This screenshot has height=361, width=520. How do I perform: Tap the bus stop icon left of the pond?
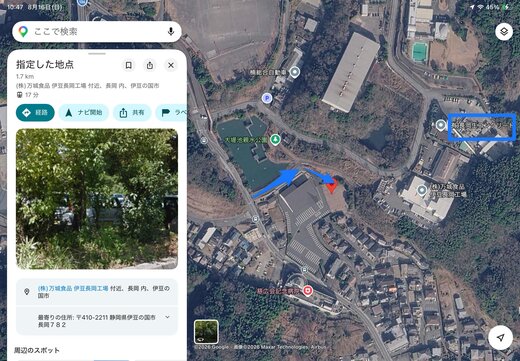(204, 141)
